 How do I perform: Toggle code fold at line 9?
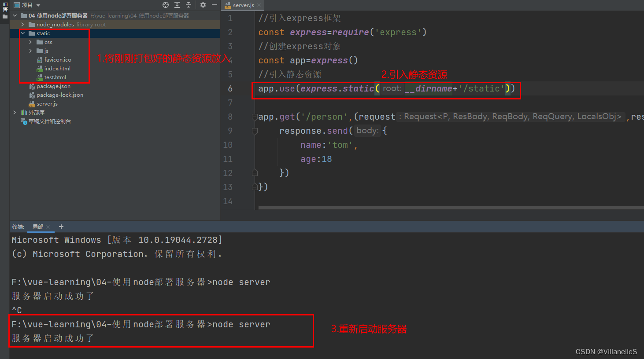pos(255,131)
